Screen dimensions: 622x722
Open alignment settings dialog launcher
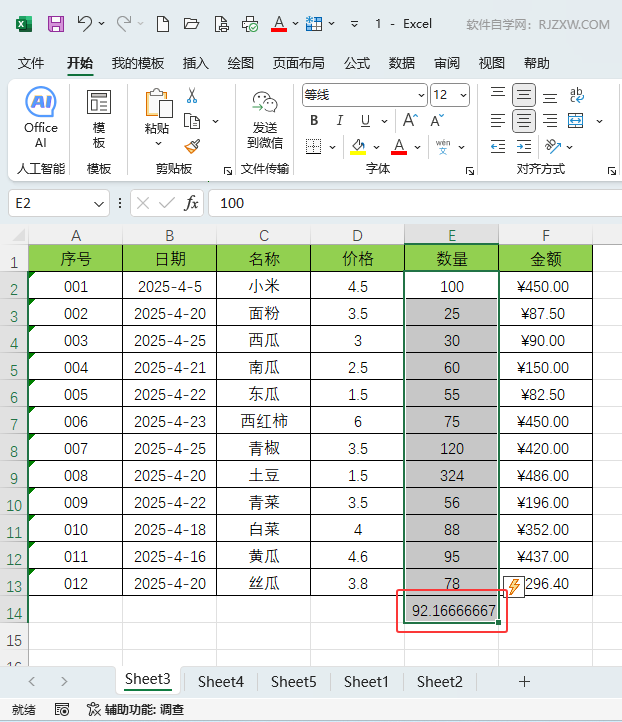click(611, 171)
